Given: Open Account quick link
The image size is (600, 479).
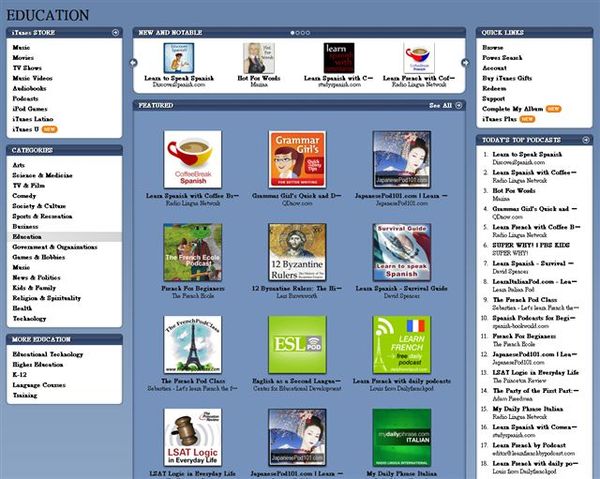Looking at the screenshot, I should tap(494, 68).
